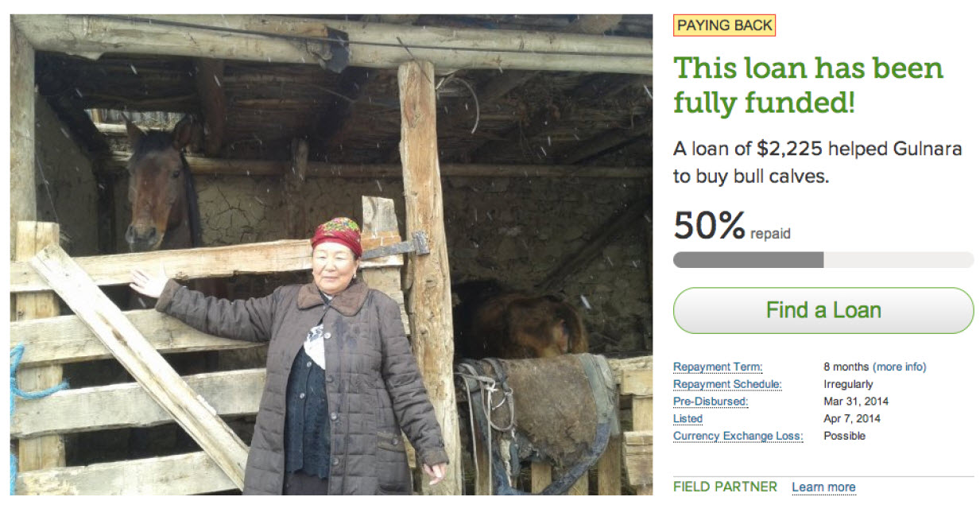The width and height of the screenshot is (980, 528).
Task: Click the PAYING BACK status badge
Action: (724, 25)
